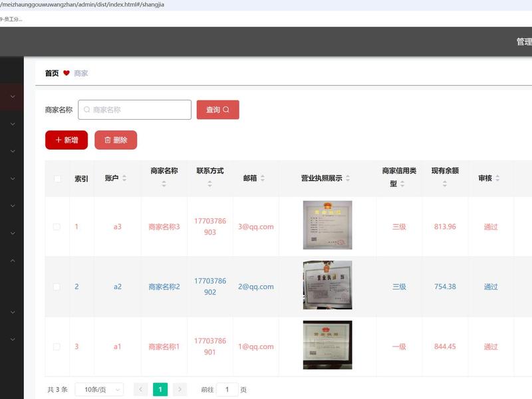Click 通过 audit status for a2
The width and height of the screenshot is (532, 399).
pyautogui.click(x=491, y=287)
